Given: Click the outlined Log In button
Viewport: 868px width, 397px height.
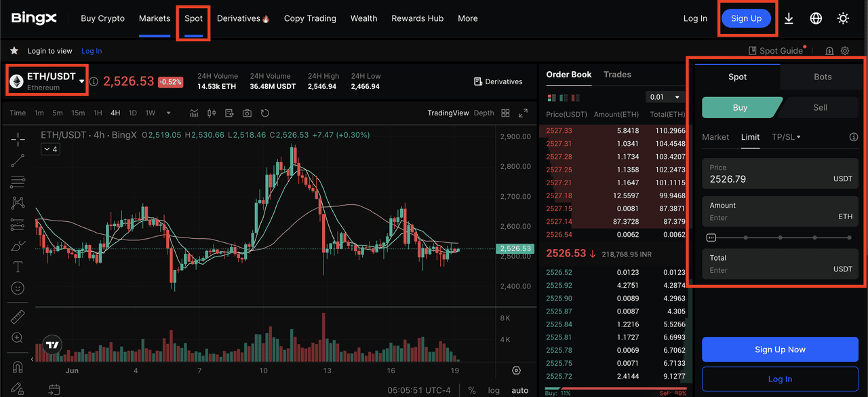Looking at the screenshot, I should click(780, 379).
